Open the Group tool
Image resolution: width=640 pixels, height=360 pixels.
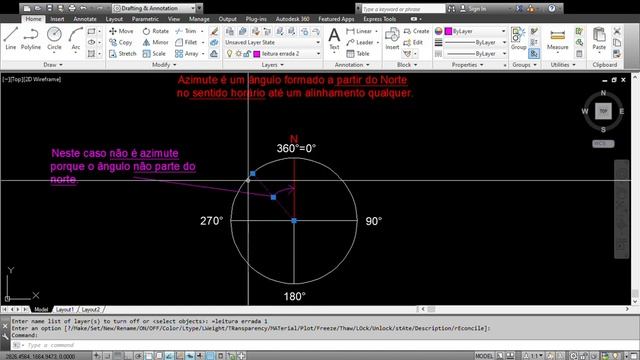[518, 39]
